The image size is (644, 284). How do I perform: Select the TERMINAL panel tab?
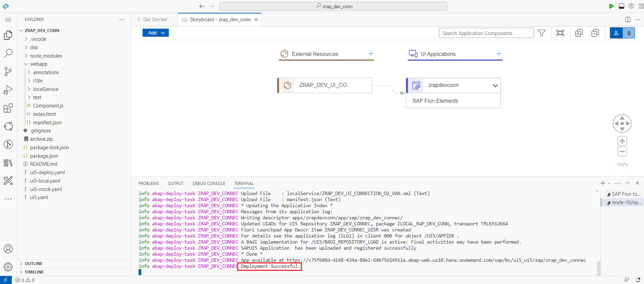244,183
